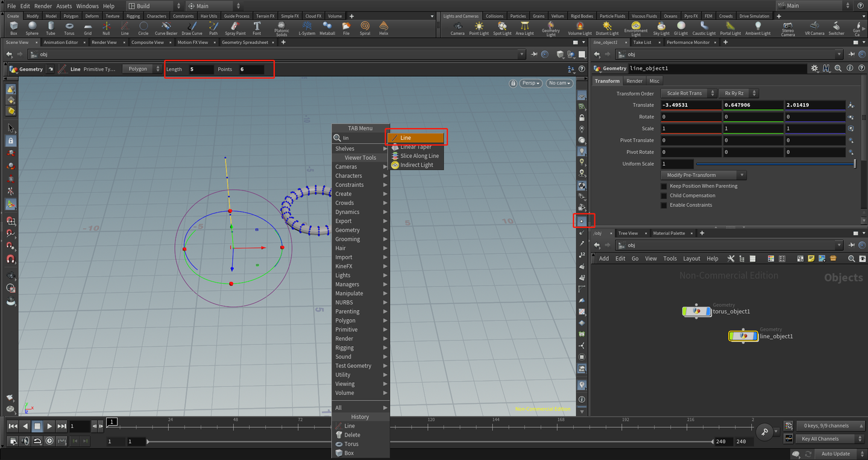
Task: Open the Modify Pre-Transform dropdown
Action: click(x=703, y=175)
